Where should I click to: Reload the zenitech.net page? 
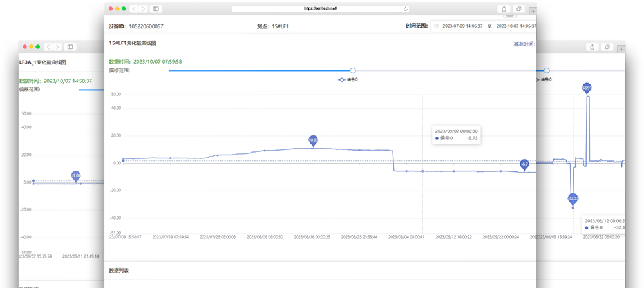pos(406,8)
